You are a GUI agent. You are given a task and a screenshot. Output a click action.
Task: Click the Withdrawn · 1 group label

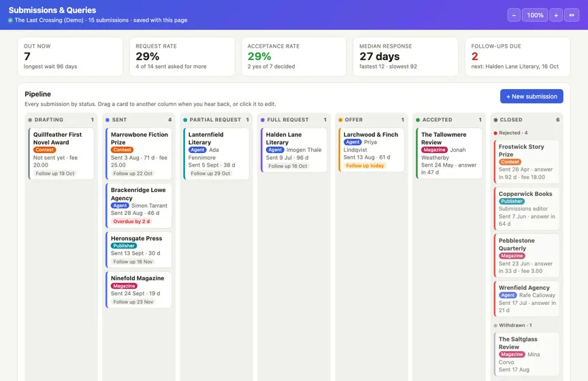(512, 325)
